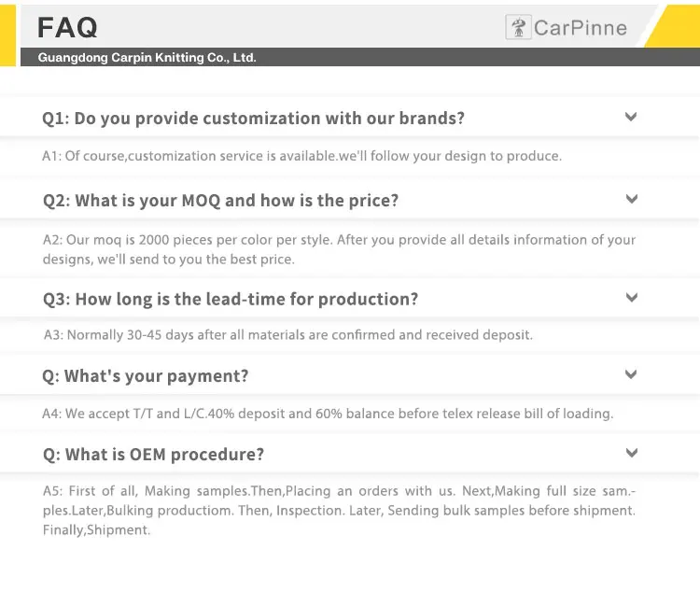This screenshot has width=700, height=605.
Task: Collapse the Q1 customization answer using its chevron
Action: pos(631,117)
